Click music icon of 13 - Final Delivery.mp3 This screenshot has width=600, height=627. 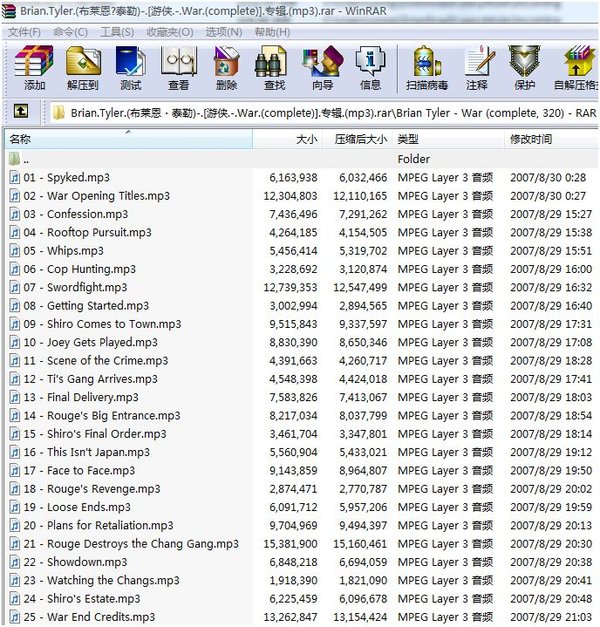(x=15, y=397)
